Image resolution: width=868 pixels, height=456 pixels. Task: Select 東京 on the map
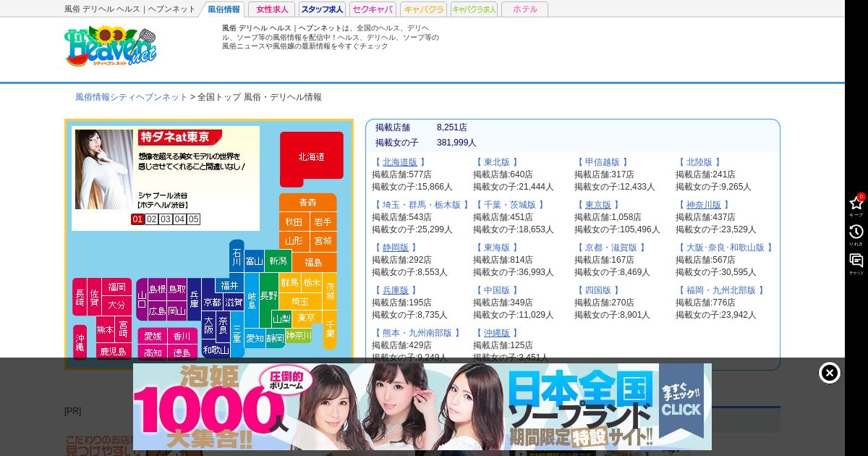[x=307, y=318]
